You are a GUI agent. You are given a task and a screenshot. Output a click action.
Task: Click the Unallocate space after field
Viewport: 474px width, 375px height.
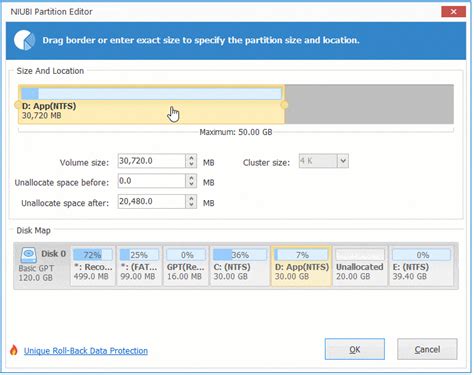151,201
